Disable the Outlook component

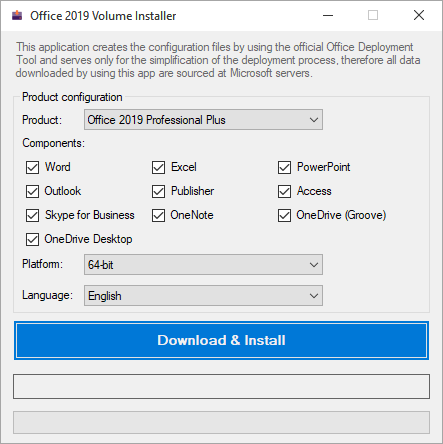[32, 191]
